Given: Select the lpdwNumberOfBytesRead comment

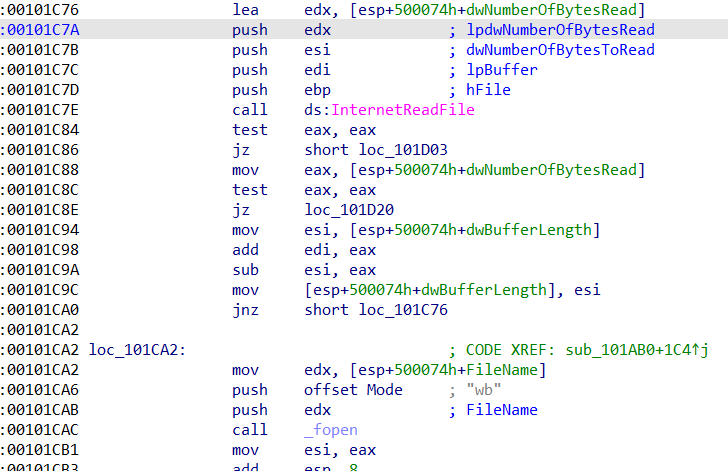Looking at the screenshot, I should click(x=560, y=30).
